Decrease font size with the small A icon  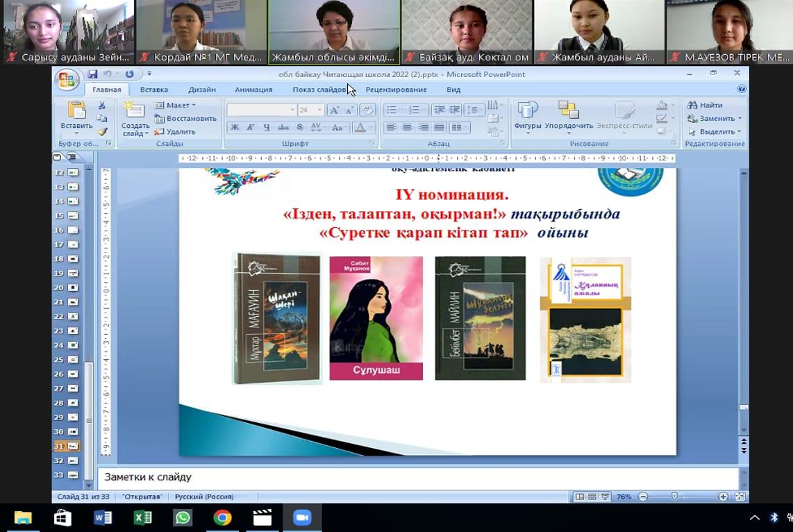tap(349, 110)
